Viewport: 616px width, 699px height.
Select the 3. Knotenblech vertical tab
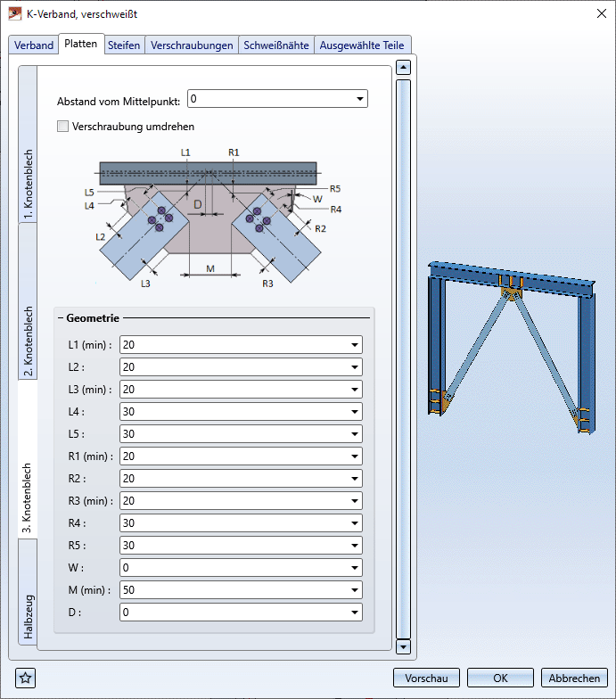click(x=28, y=459)
